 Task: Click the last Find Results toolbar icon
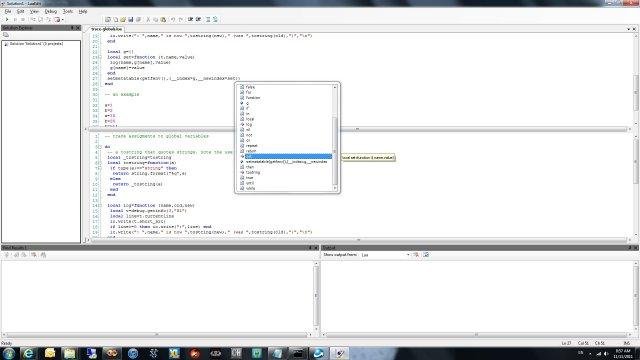point(43,255)
